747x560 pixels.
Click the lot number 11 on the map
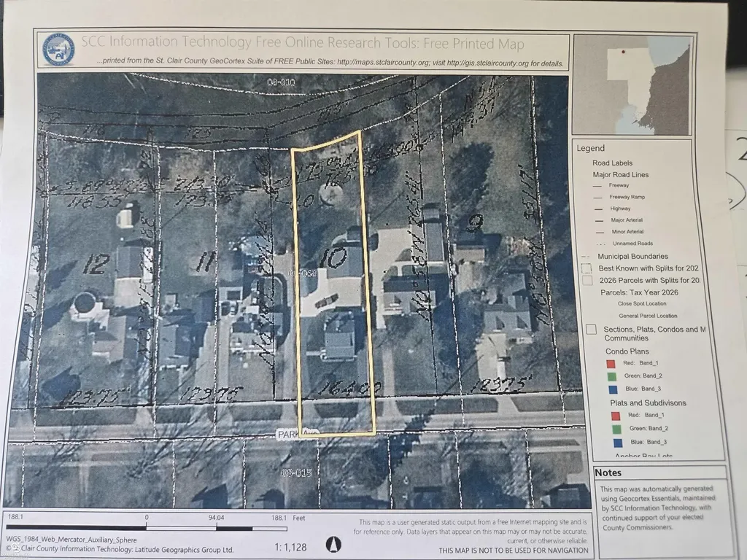click(x=206, y=262)
